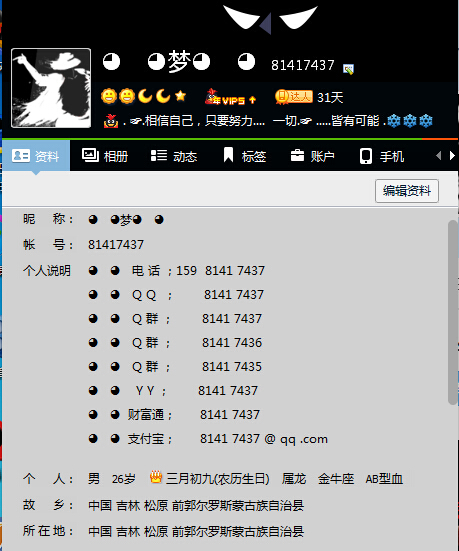
Task: Click the account number 81417437 in header
Action: pyautogui.click(x=303, y=65)
